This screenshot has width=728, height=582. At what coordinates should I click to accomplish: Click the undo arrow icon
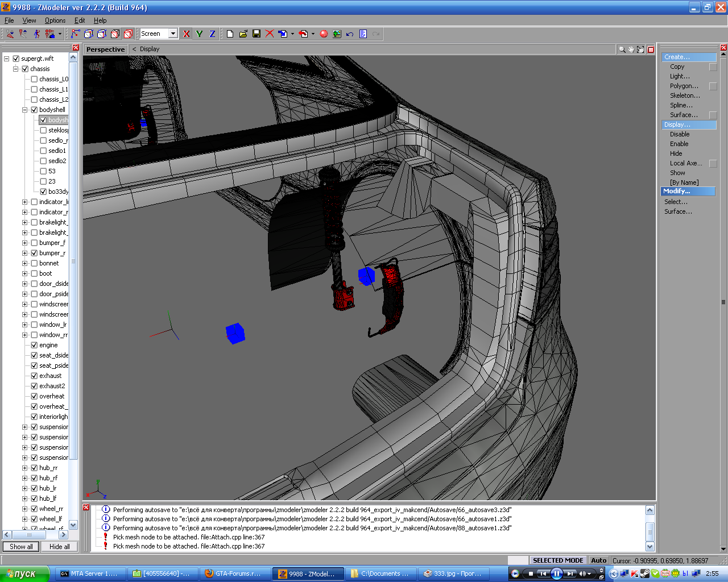pos(350,34)
